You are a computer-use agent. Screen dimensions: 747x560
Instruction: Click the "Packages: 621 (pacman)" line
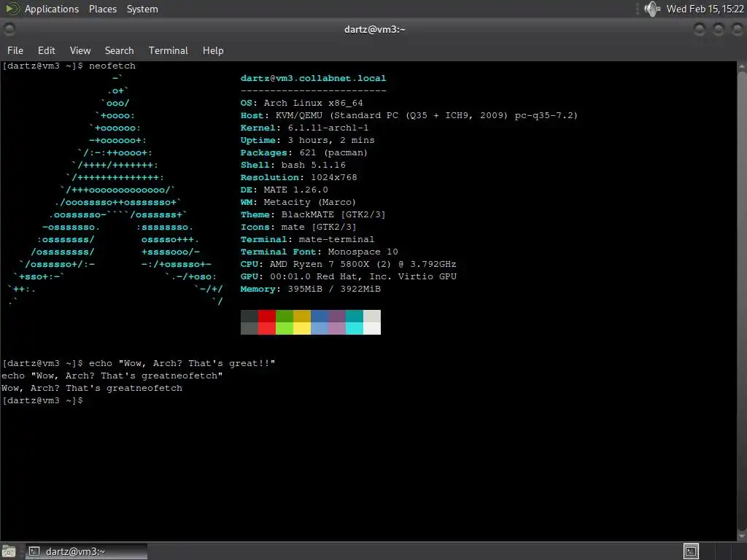(304, 152)
